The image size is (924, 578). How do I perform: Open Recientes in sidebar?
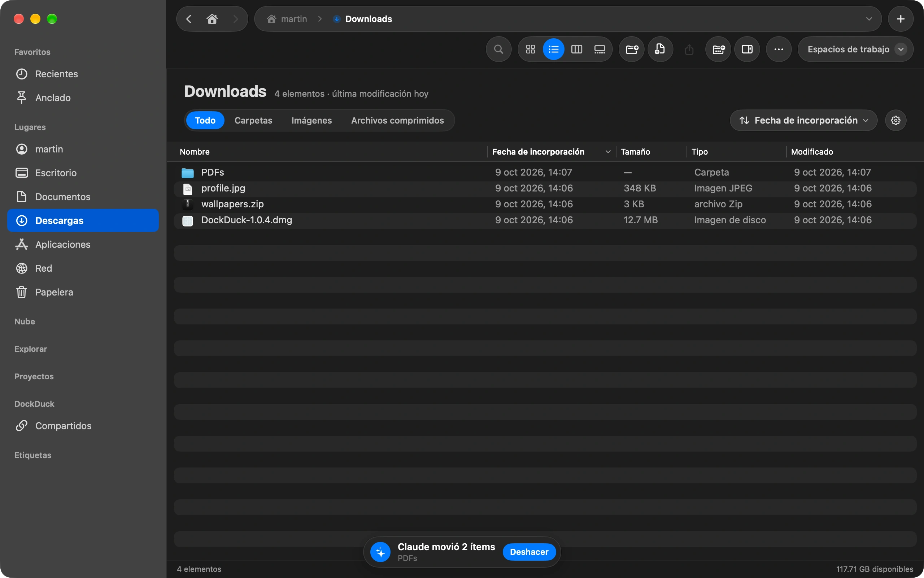click(83, 74)
